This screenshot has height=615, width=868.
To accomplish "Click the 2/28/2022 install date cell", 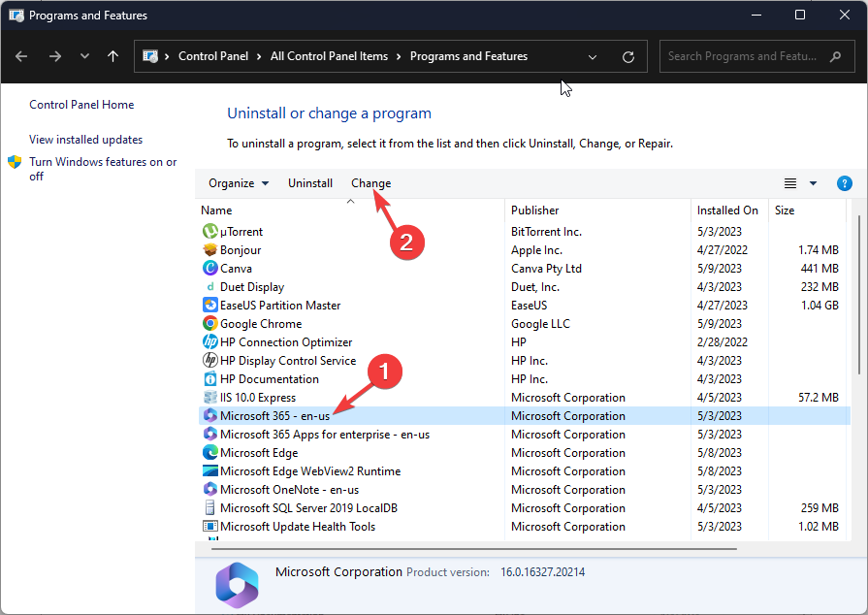I will (722, 342).
